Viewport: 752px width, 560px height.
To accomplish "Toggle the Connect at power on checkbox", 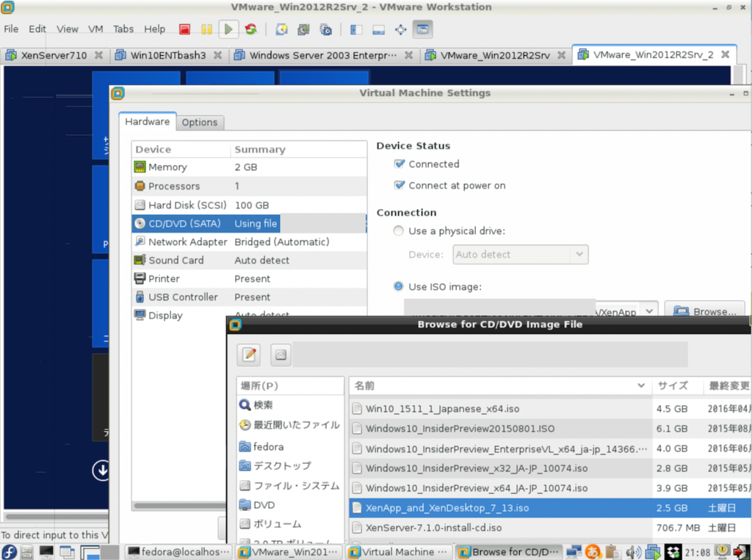I will pyautogui.click(x=399, y=185).
